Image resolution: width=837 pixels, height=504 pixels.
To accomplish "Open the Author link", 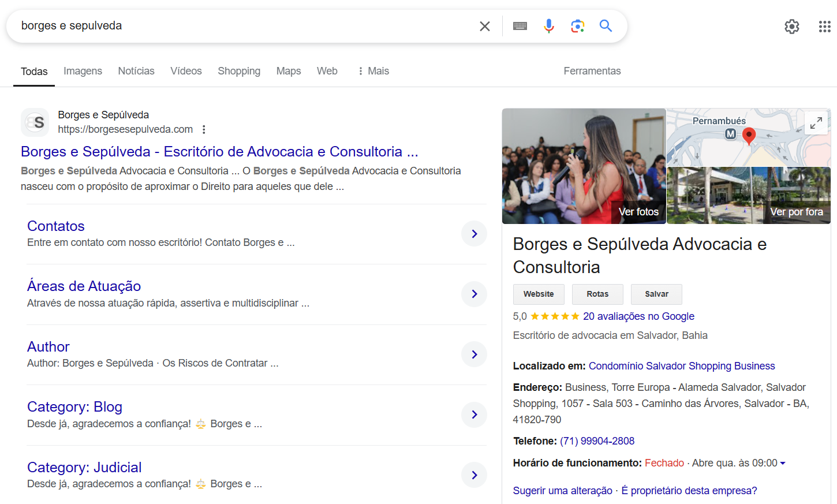I will click(x=48, y=347).
